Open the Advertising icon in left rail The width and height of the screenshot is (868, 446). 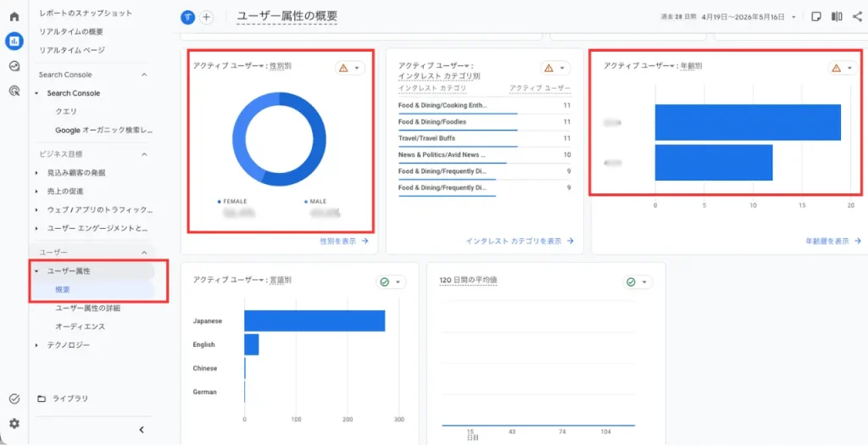14,91
